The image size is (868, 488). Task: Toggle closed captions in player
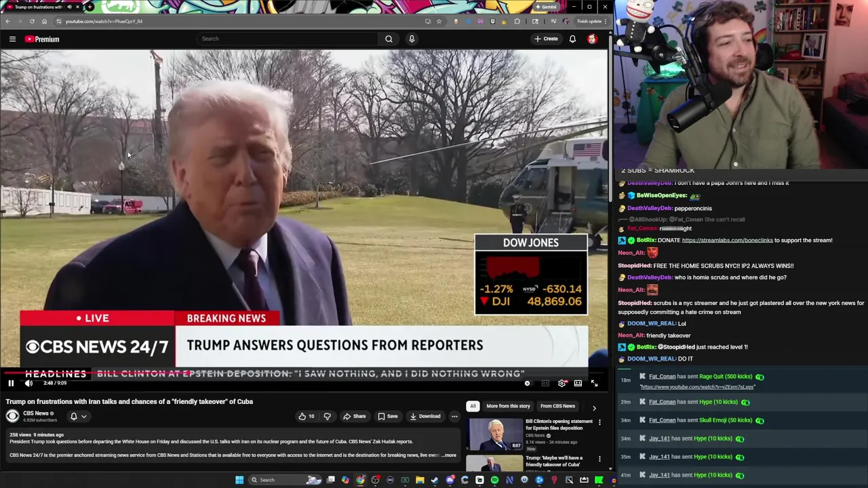click(x=545, y=383)
